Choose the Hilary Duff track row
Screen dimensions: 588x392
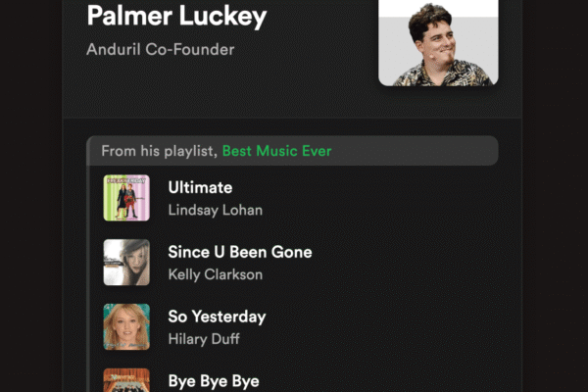coord(294,326)
